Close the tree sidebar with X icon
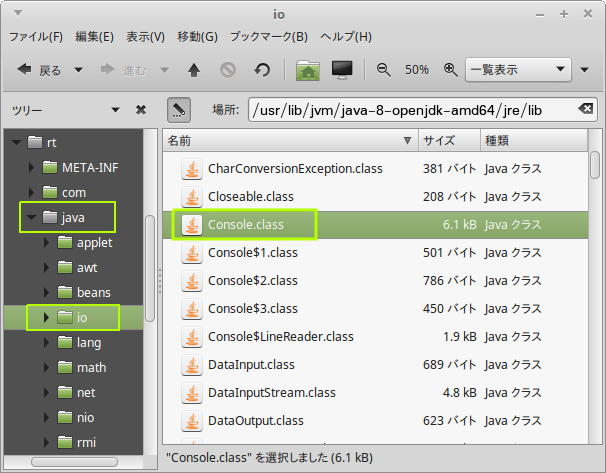The width and height of the screenshot is (606, 473). (141, 109)
